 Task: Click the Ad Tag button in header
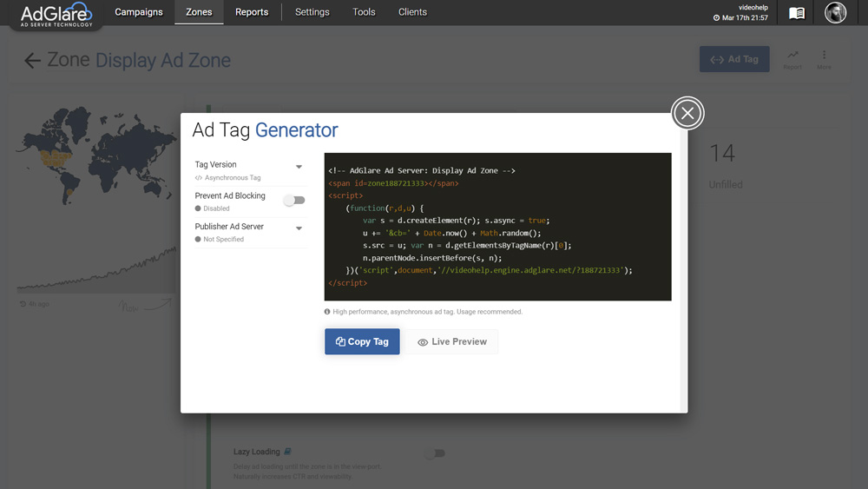pos(734,59)
